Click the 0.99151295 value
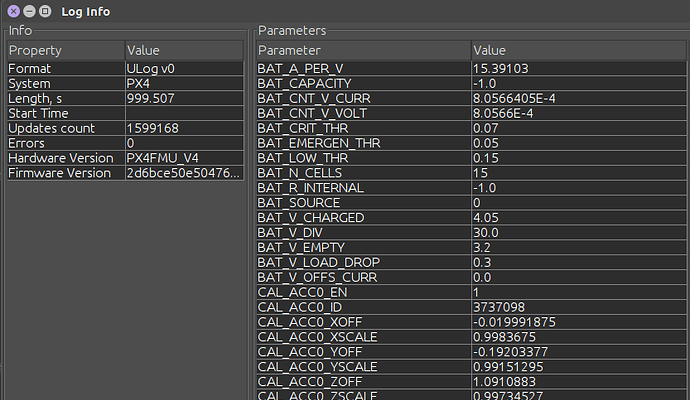This screenshot has height=400, width=690. point(579,368)
